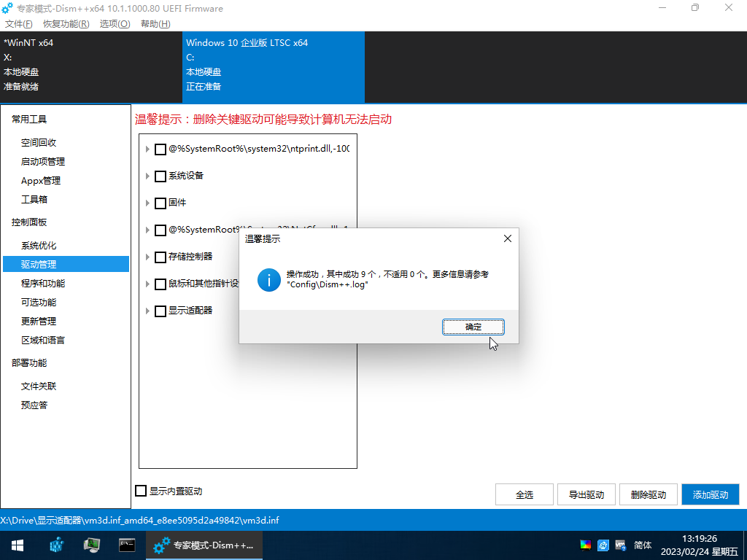Expand the 固件 tree node
The height and width of the screenshot is (560, 747).
click(148, 203)
